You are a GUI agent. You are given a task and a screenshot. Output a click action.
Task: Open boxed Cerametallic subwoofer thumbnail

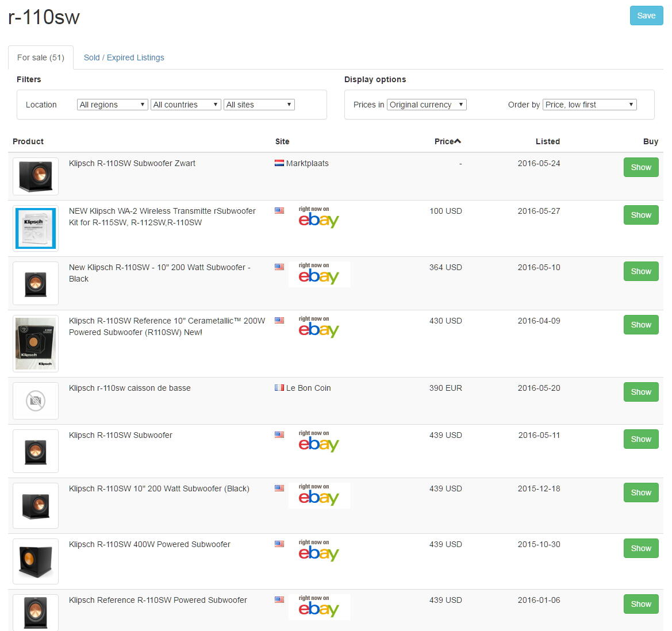click(36, 344)
